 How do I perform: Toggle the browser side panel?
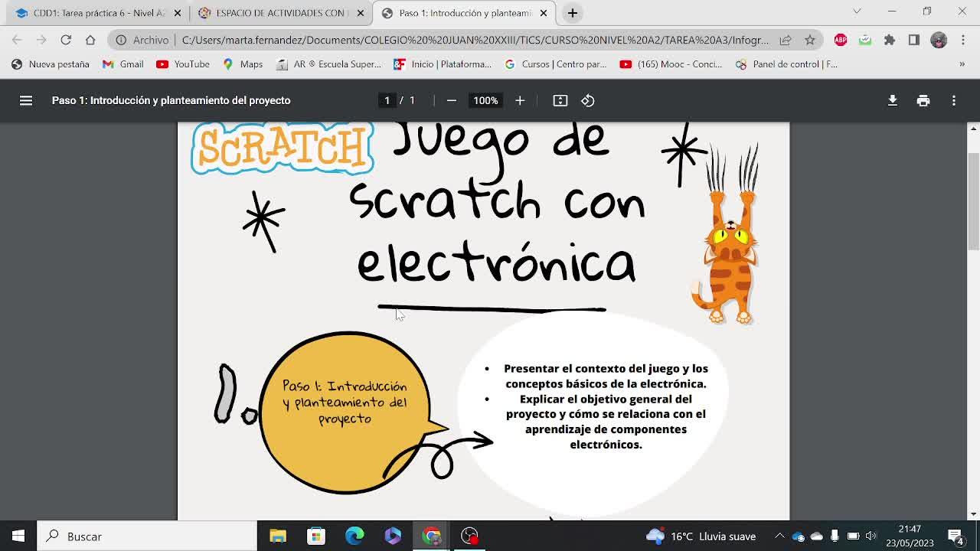click(914, 40)
